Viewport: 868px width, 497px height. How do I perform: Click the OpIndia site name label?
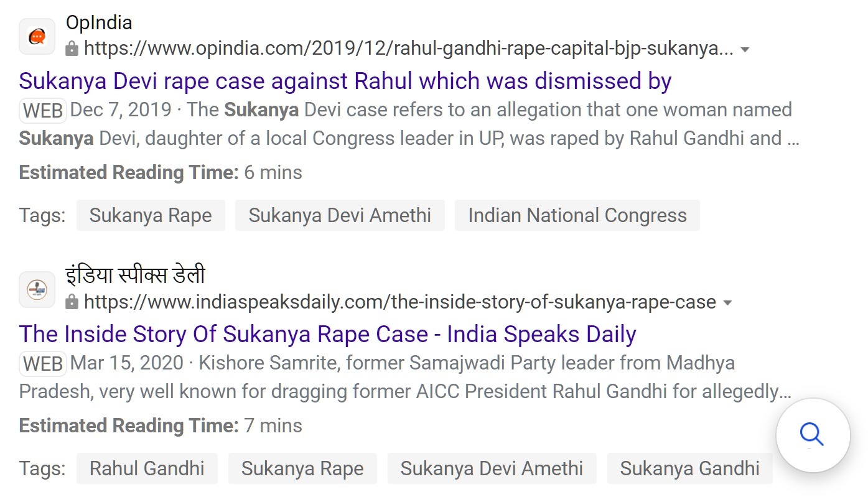99,23
